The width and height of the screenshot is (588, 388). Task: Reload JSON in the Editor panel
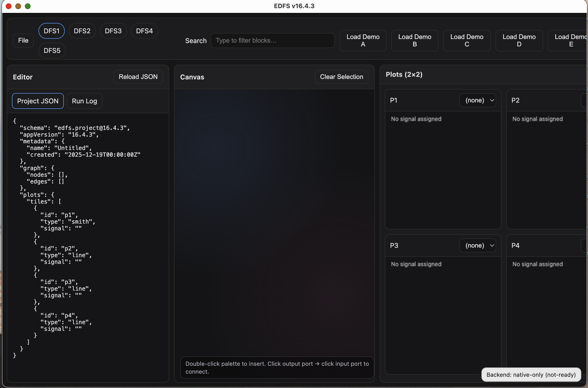138,77
